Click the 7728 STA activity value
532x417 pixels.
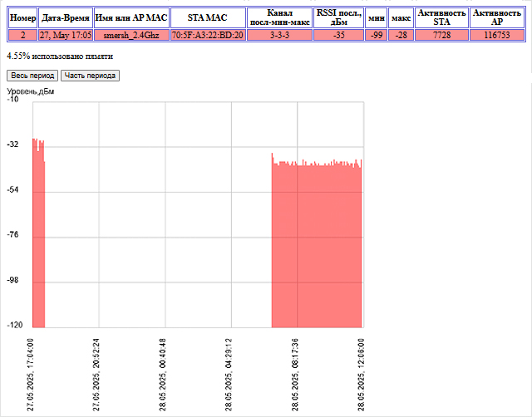point(441,36)
